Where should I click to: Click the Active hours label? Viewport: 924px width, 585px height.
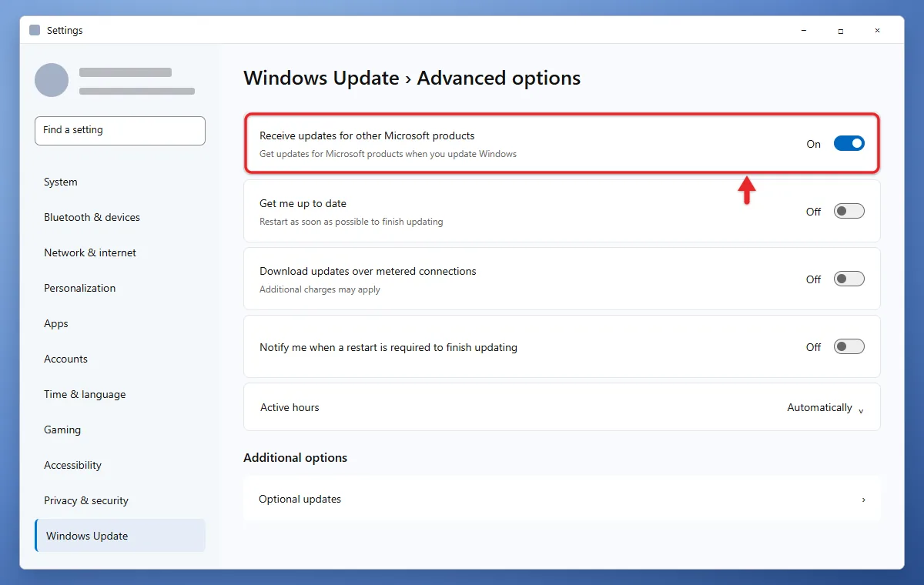(290, 408)
